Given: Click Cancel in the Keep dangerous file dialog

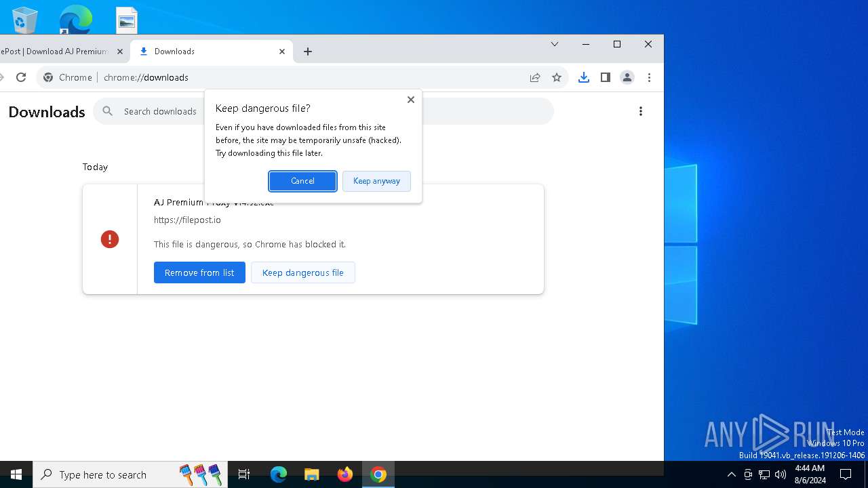Looking at the screenshot, I should [302, 181].
